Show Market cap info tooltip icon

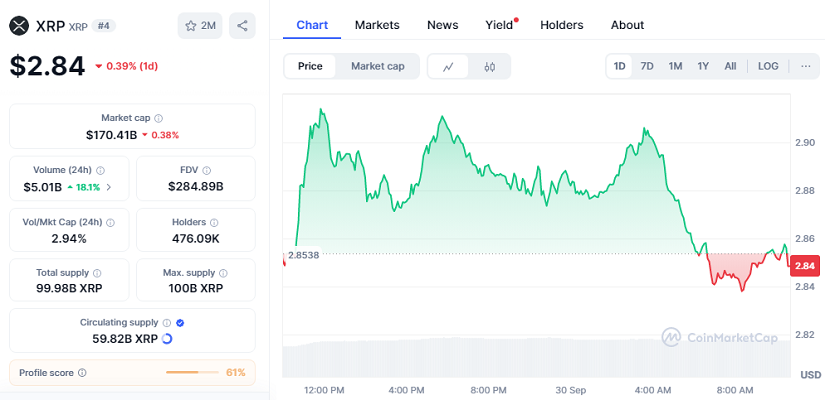[158, 118]
